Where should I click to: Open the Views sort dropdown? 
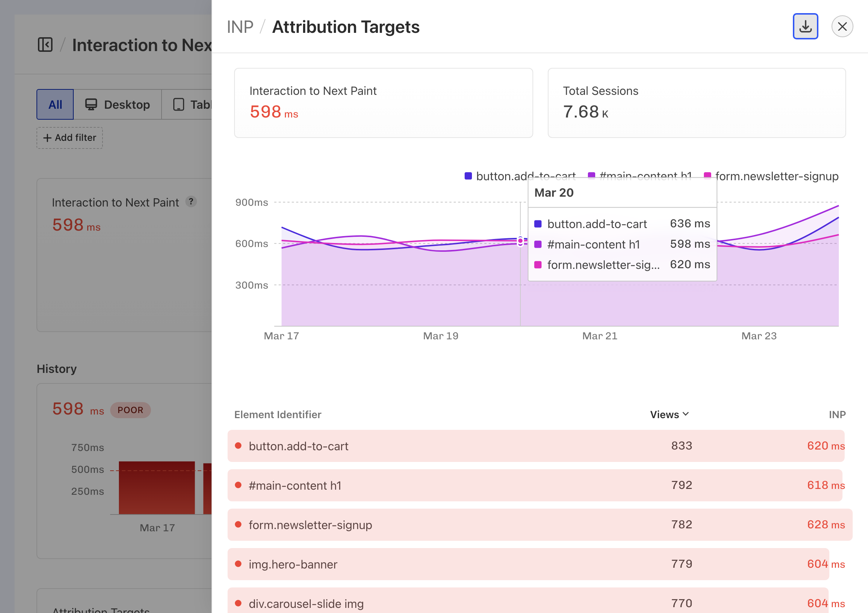tap(669, 414)
